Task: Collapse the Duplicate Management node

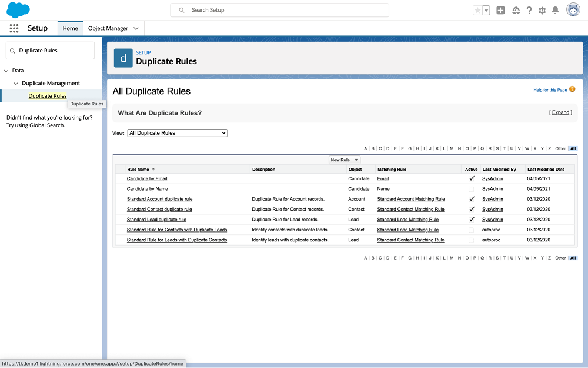Action: tap(16, 84)
